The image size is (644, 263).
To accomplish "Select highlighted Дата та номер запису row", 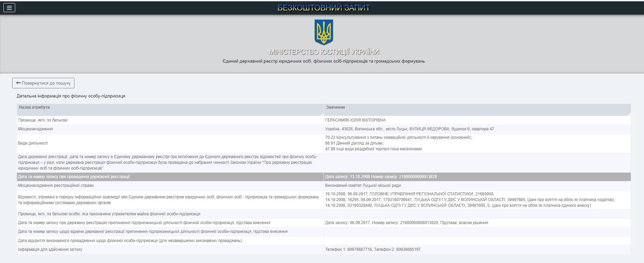I will click(x=74, y=177).
